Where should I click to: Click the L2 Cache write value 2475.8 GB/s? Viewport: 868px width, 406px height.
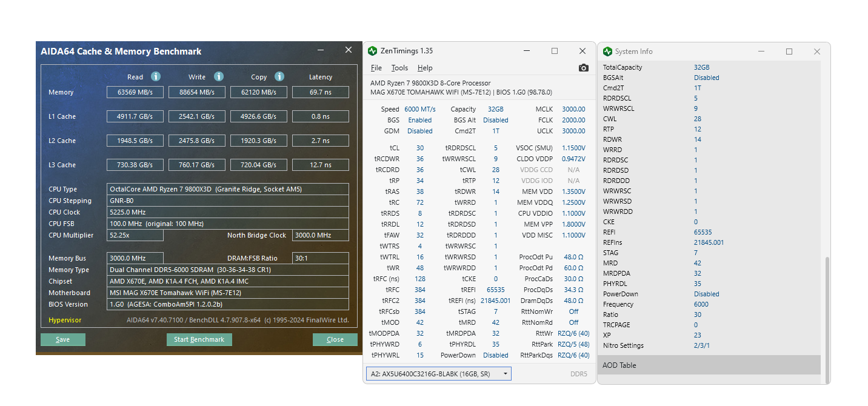click(197, 141)
